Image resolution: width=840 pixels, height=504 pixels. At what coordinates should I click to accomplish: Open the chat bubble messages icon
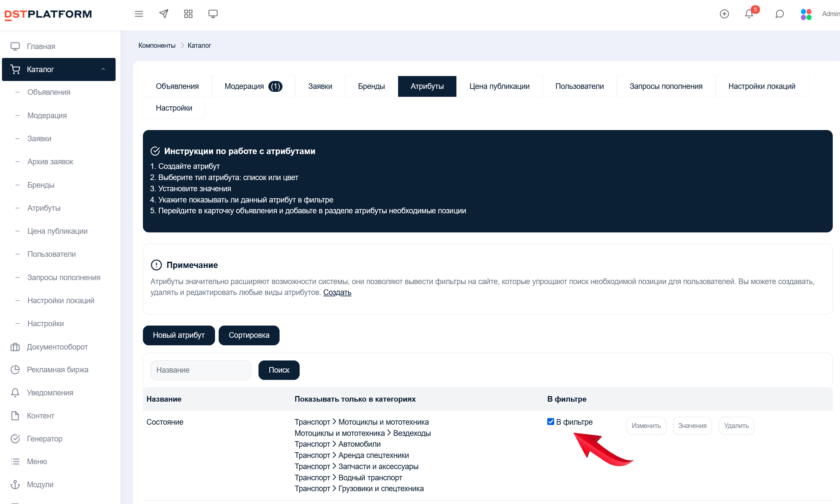click(x=779, y=14)
